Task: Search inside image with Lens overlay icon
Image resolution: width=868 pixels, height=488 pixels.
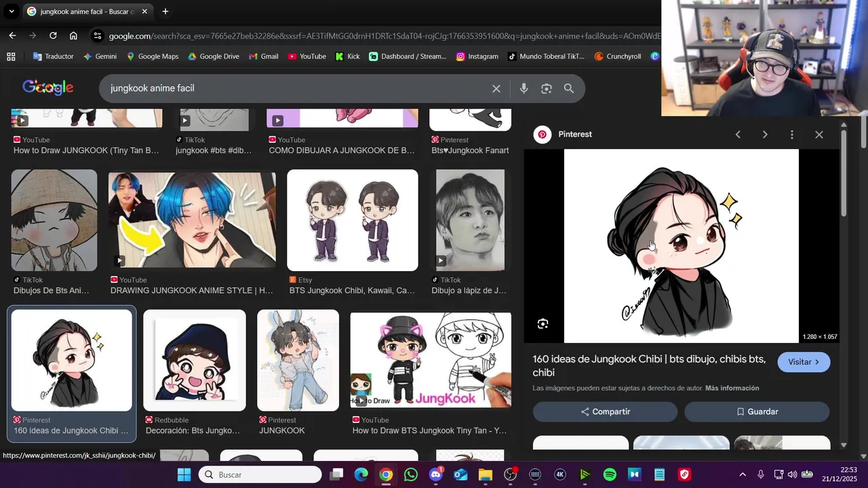Action: (542, 324)
